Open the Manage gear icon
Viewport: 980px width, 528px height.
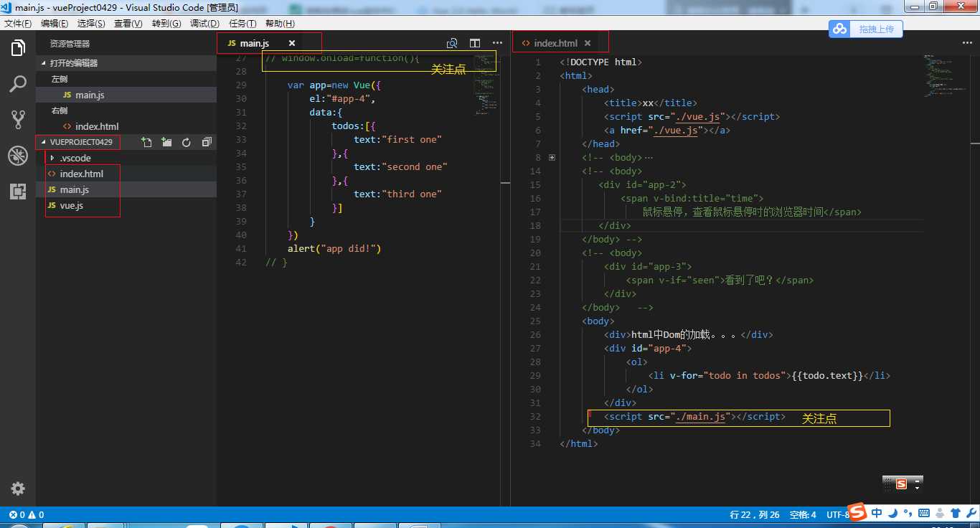[x=18, y=489]
